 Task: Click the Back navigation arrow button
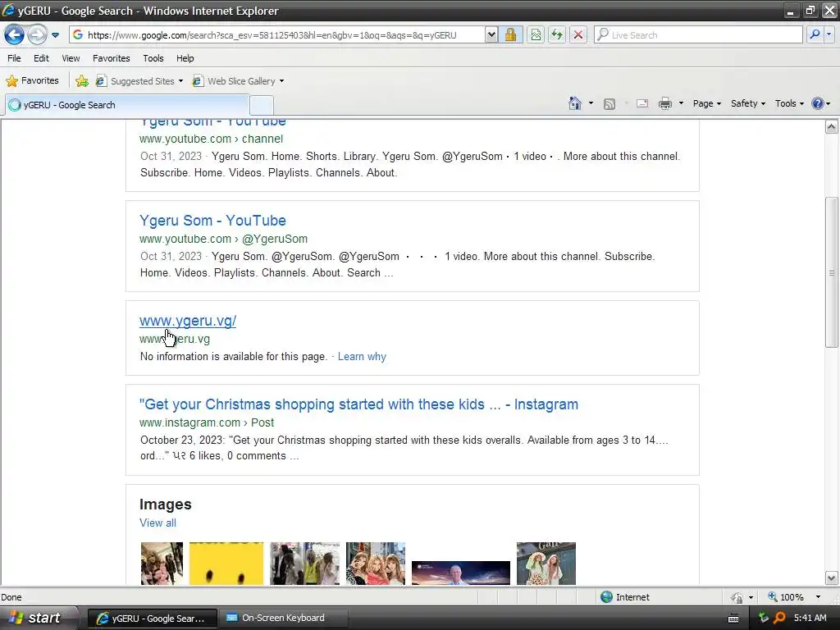(x=15, y=35)
